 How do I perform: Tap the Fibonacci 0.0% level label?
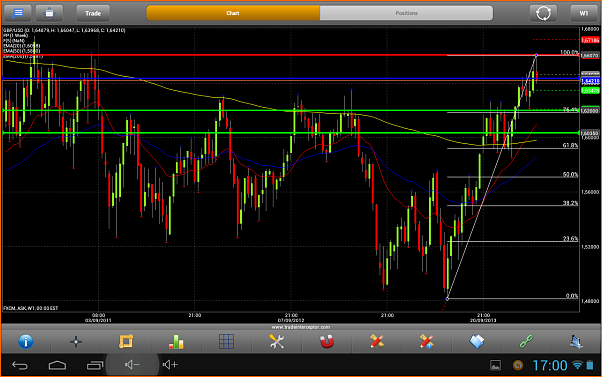(572, 296)
